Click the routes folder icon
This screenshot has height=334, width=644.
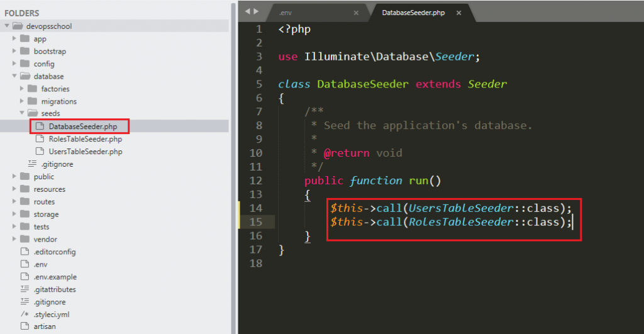pos(25,202)
